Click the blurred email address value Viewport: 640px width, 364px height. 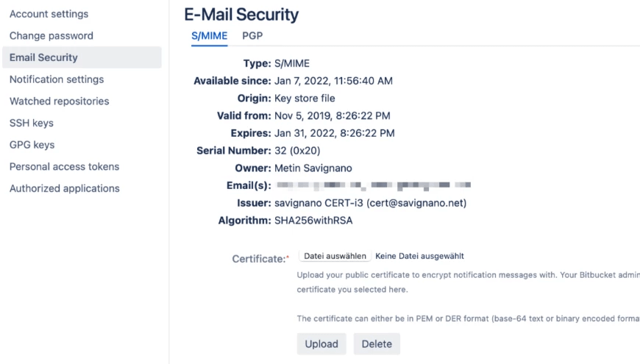click(372, 185)
